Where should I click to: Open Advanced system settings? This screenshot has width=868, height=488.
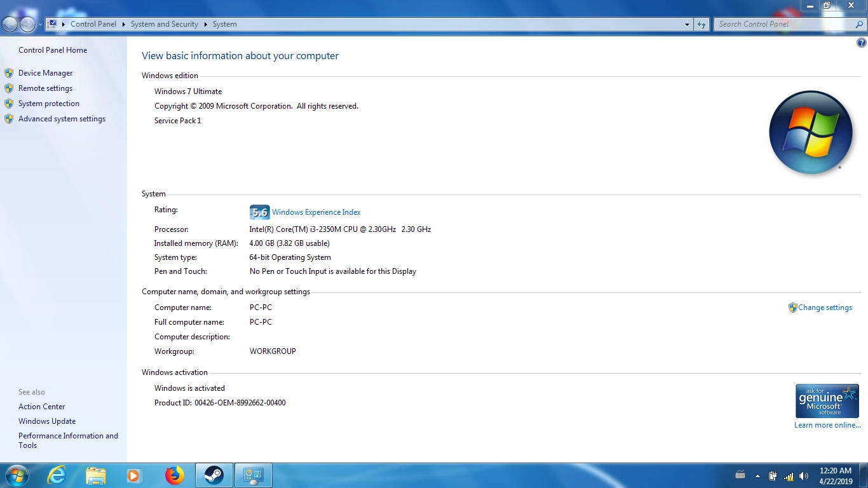(62, 119)
